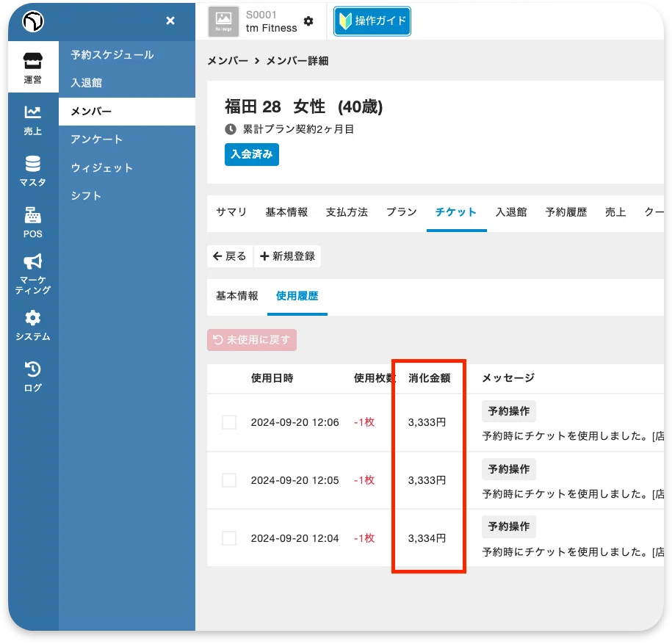Open the ticket 基本情報 sub-tab
Viewport: 672px width, 644px height.
coord(236,296)
